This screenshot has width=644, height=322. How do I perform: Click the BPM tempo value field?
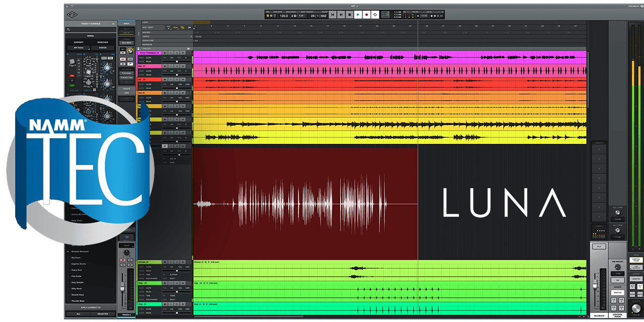point(283,16)
